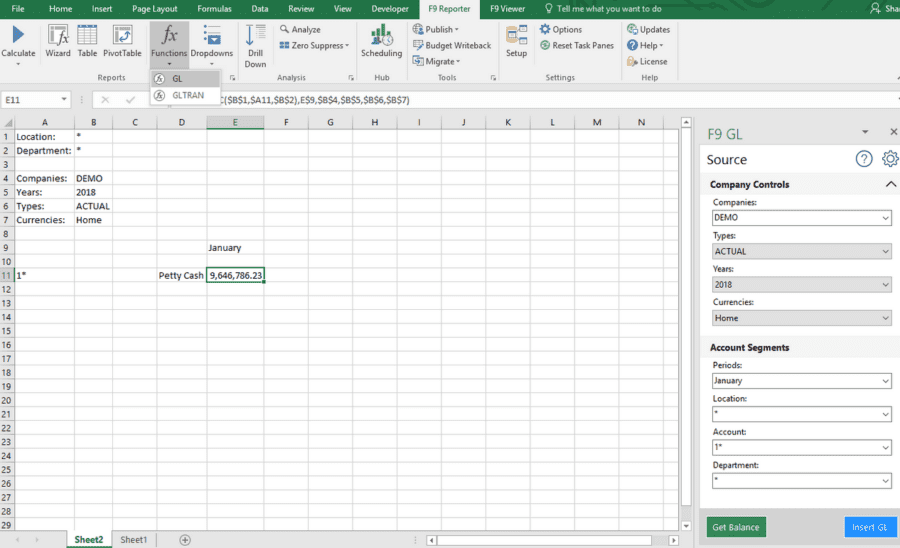900x548 pixels.
Task: Open the Department dropdown in Account Segments
Action: (801, 480)
